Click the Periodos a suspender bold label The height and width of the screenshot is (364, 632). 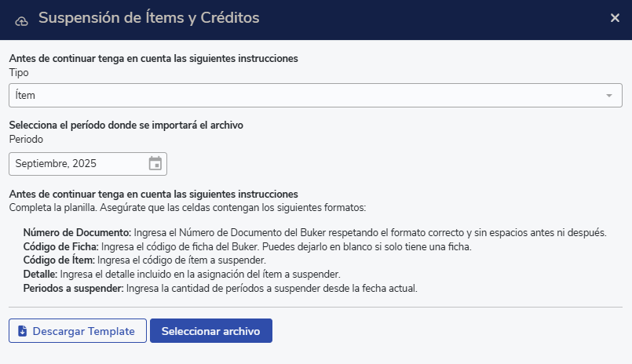(73, 288)
